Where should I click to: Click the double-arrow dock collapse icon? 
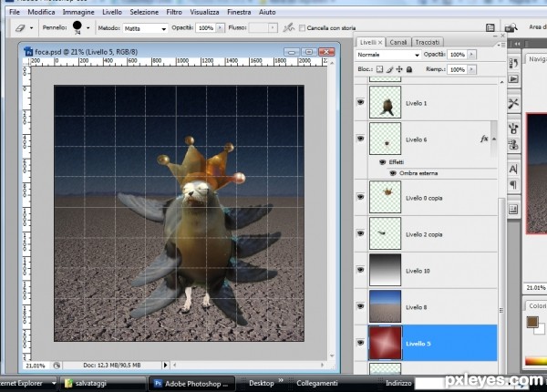517,44
